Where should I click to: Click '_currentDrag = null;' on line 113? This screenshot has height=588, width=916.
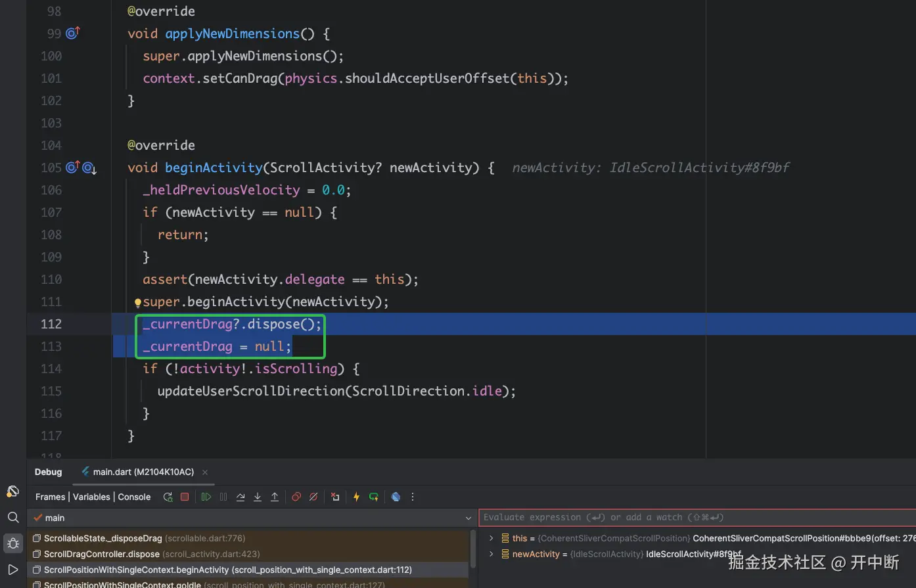(x=217, y=346)
